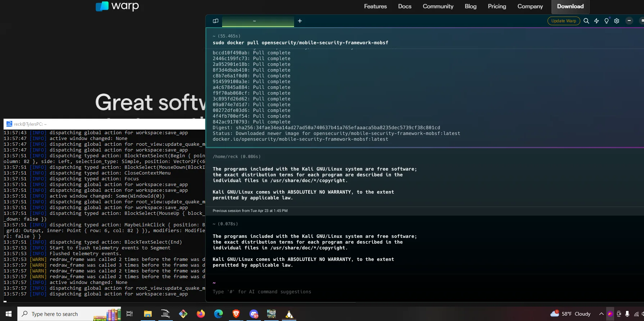Click the Update Warp button
The image size is (644, 321).
pyautogui.click(x=564, y=21)
